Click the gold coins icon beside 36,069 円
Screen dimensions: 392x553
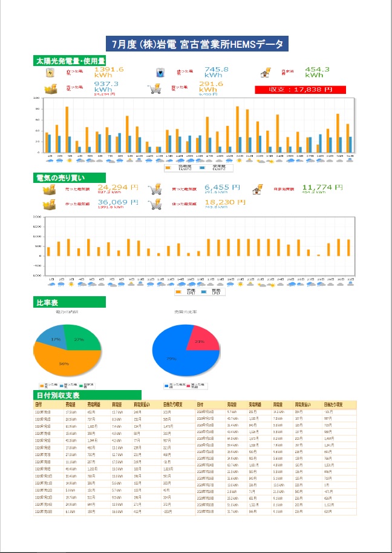(x=48, y=205)
